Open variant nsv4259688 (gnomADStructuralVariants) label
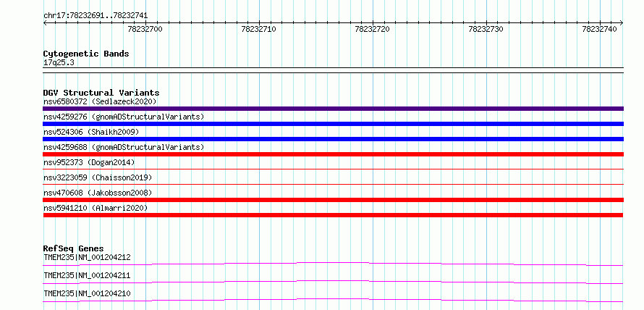Image resolution: width=644 pixels, height=310 pixels. pos(124,147)
